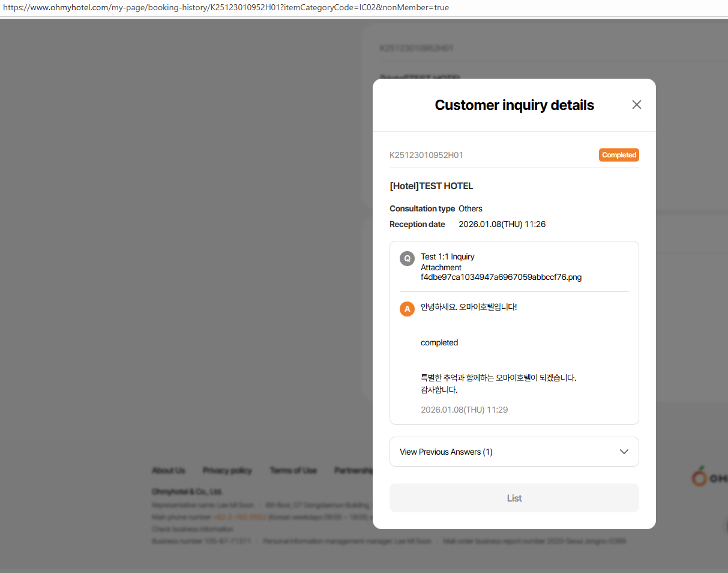Click the answer timestamp 2026.01.08(THU) 11:29
Image resolution: width=728 pixels, height=573 pixels.
(465, 410)
